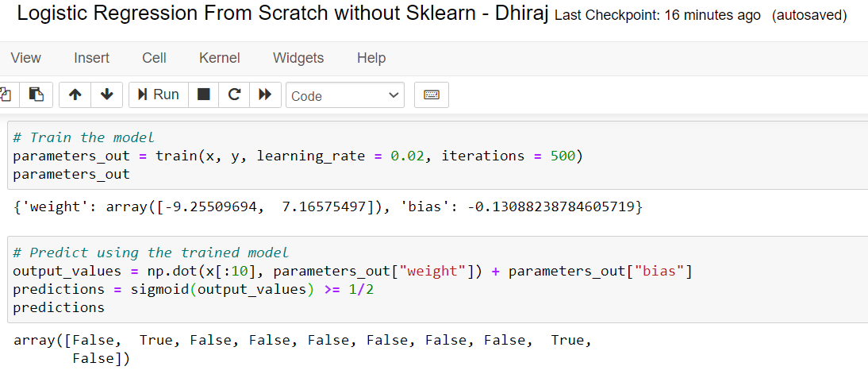
Task: Click the learning rate value 0.02
Action: pyautogui.click(x=407, y=156)
